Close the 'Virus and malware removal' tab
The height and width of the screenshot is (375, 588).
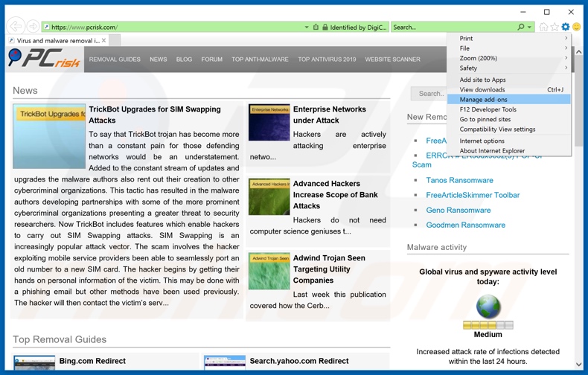pos(104,40)
